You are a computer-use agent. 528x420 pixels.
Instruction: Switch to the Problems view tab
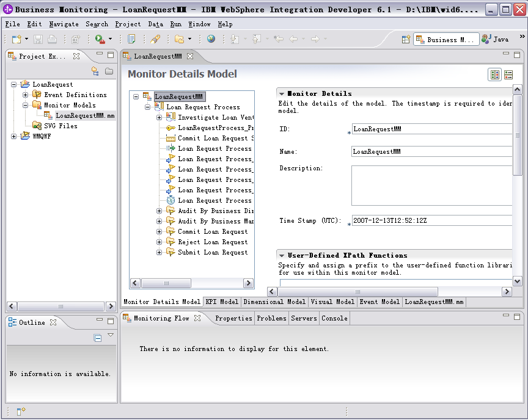(x=271, y=318)
